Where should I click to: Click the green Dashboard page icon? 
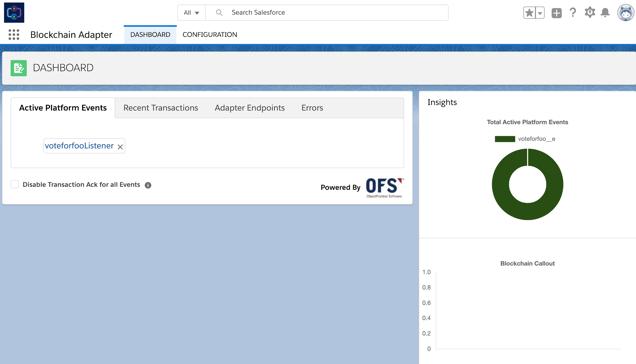coord(19,68)
